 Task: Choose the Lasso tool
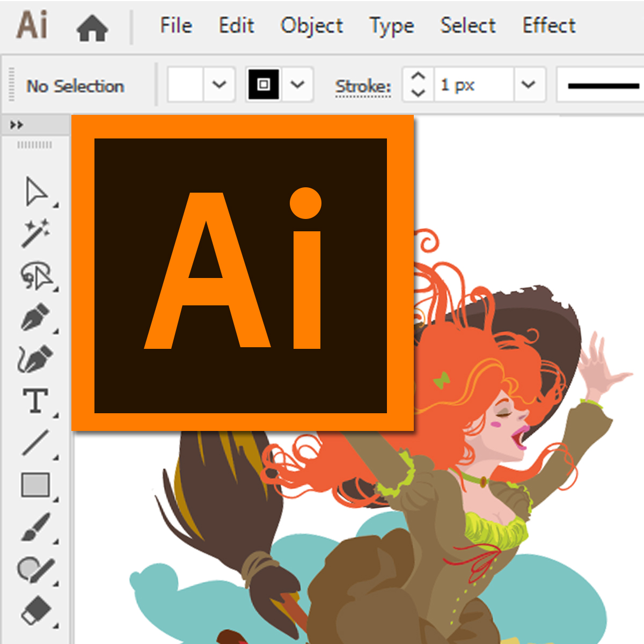[x=36, y=275]
